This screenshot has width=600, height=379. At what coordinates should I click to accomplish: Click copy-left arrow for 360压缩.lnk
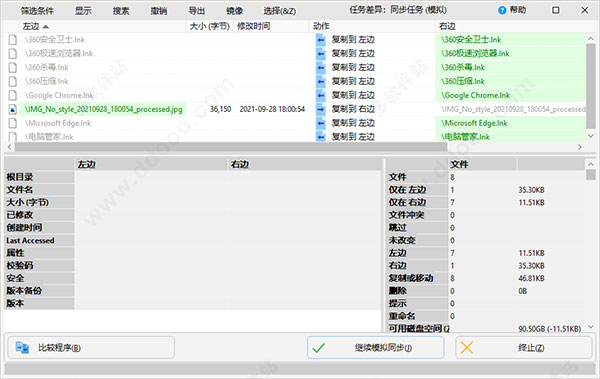coord(321,81)
